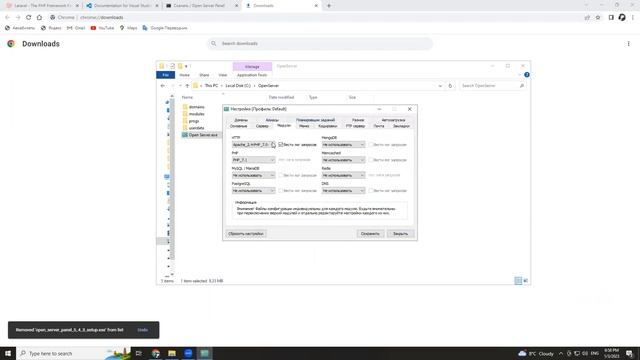Open the Downloads page more-actions menu
Image resolution: width=640 pixels, height=360 pixels.
point(629,44)
